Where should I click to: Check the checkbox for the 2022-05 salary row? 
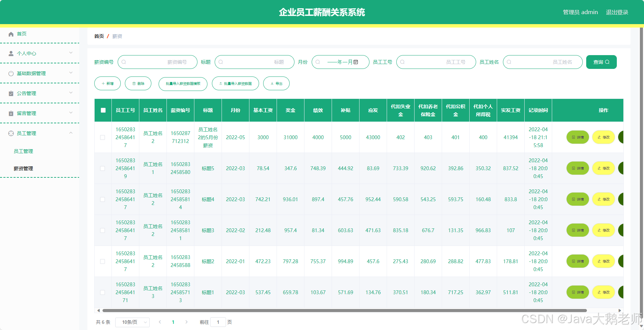tap(103, 137)
